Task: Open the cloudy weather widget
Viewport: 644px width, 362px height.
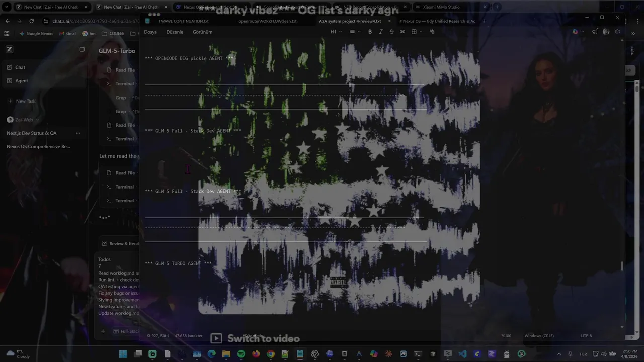Action: tap(18, 354)
